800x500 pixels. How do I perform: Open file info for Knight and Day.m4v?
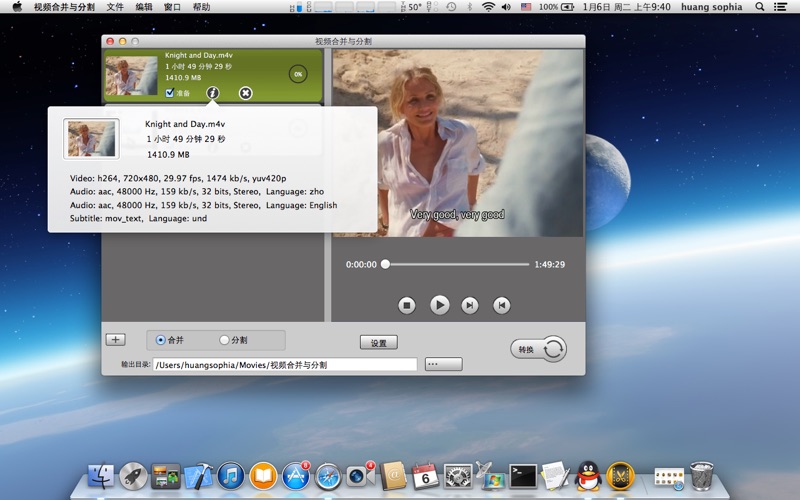click(213, 93)
